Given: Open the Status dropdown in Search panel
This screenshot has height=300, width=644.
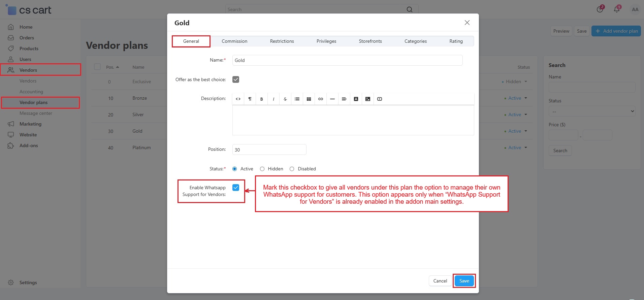Looking at the screenshot, I should pos(592,111).
